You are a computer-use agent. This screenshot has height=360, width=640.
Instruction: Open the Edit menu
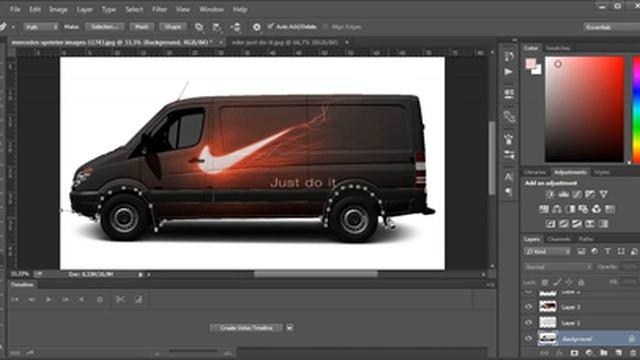35,9
